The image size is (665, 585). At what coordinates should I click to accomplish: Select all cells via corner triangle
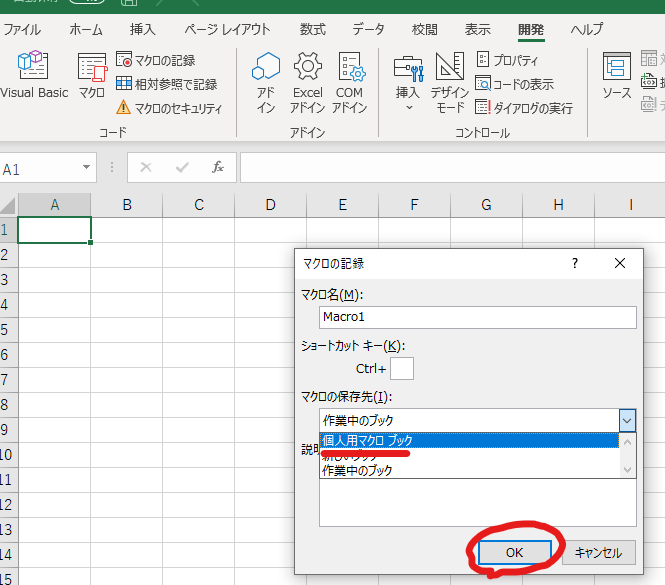(8, 205)
